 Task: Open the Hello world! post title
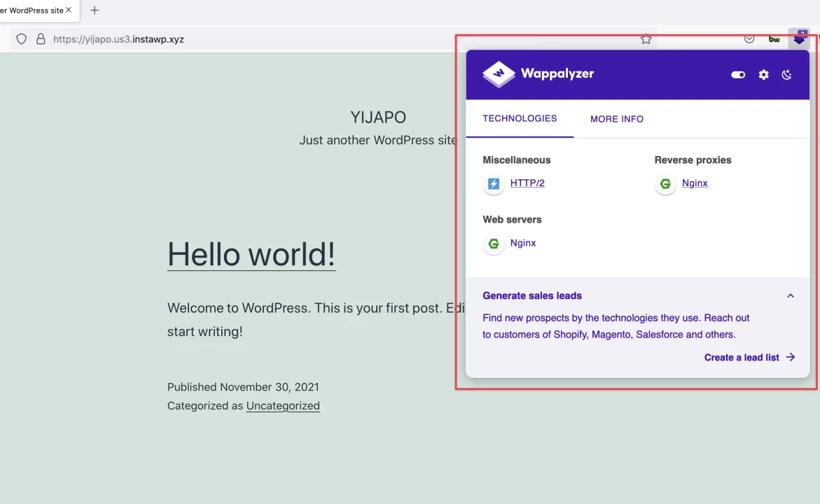click(x=251, y=255)
